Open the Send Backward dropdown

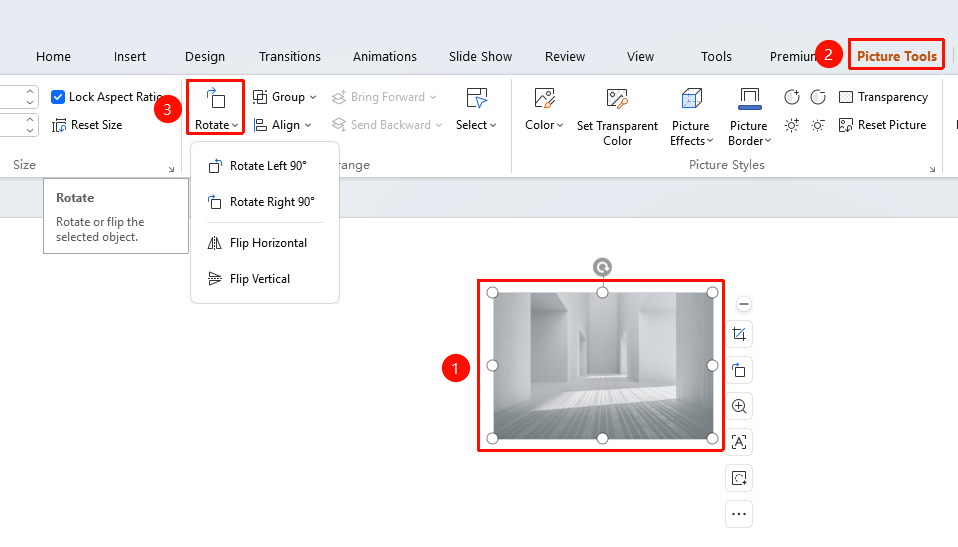(x=387, y=125)
